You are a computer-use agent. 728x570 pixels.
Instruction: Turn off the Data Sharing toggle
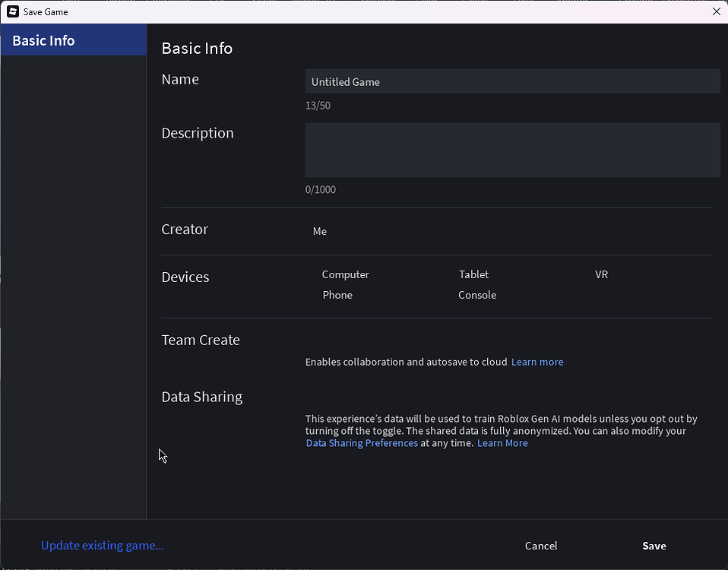[x=319, y=397]
